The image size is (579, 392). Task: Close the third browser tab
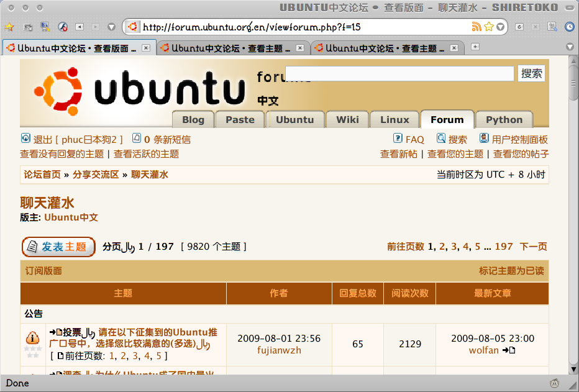[454, 48]
